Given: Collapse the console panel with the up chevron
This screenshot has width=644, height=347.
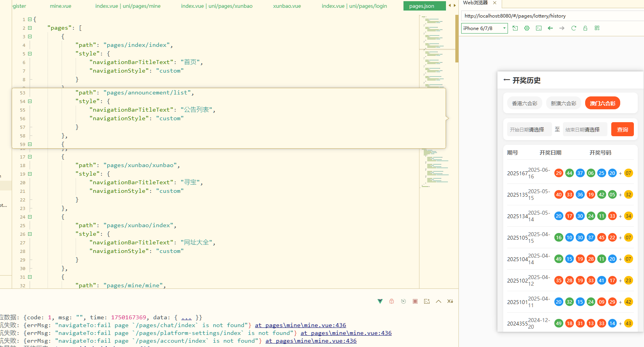Looking at the screenshot, I should click(x=439, y=301).
